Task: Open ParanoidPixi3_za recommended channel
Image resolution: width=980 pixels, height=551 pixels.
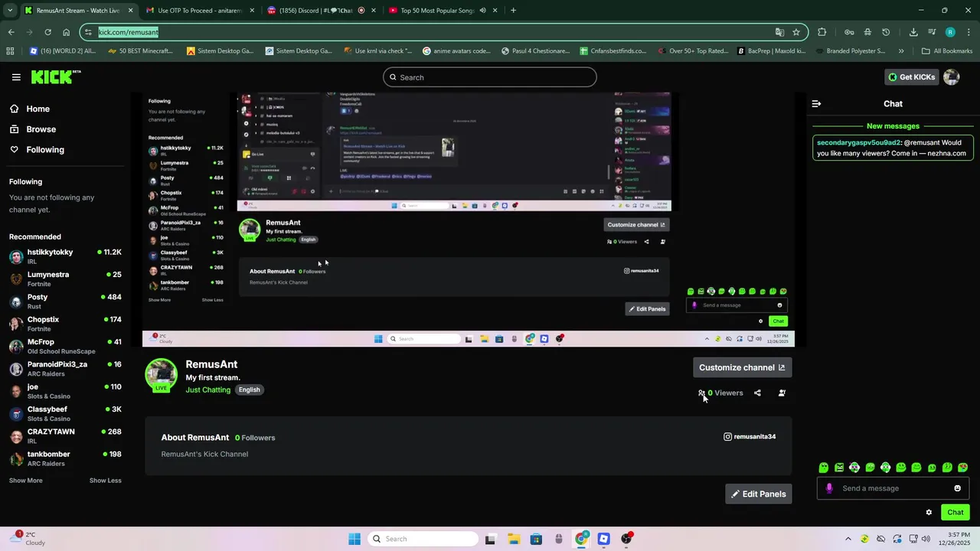Action: 65,368
